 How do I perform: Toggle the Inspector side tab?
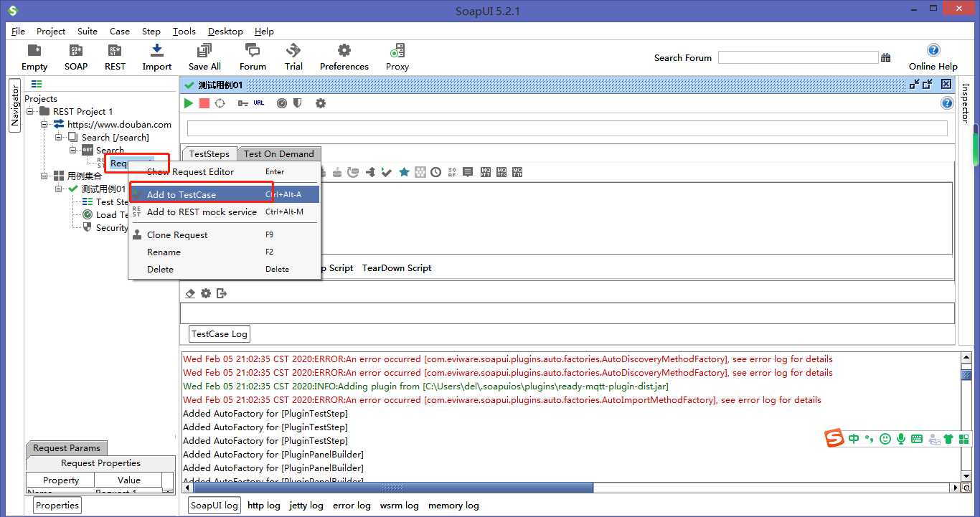tap(965, 103)
